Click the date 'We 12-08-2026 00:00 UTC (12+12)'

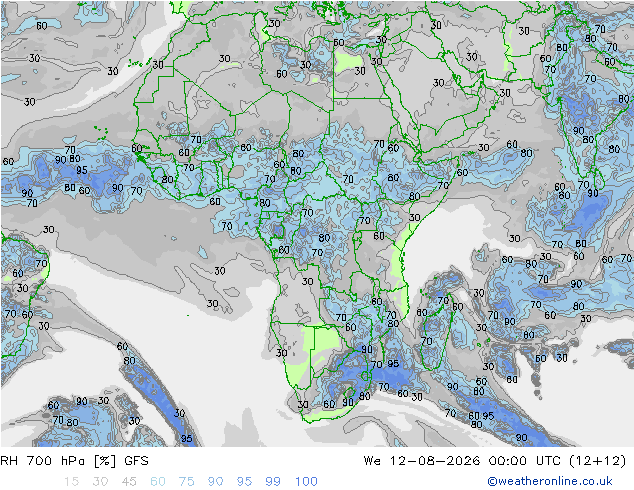(495, 461)
